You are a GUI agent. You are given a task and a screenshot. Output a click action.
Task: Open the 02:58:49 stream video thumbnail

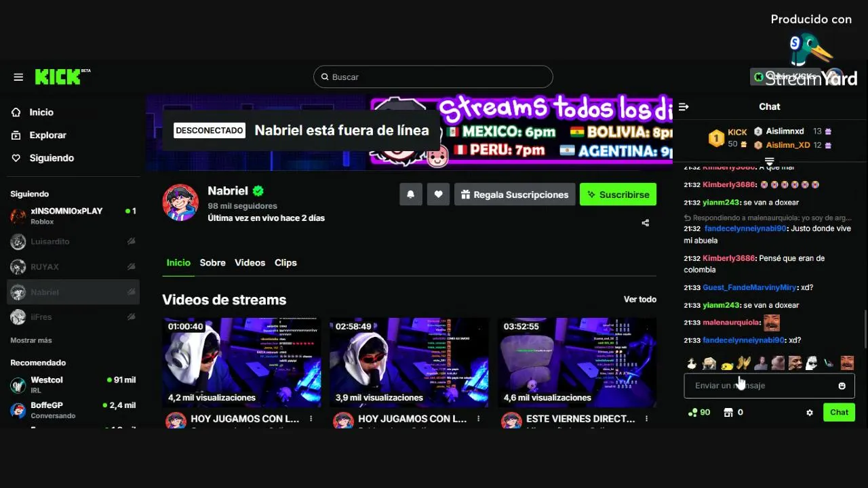(x=409, y=363)
